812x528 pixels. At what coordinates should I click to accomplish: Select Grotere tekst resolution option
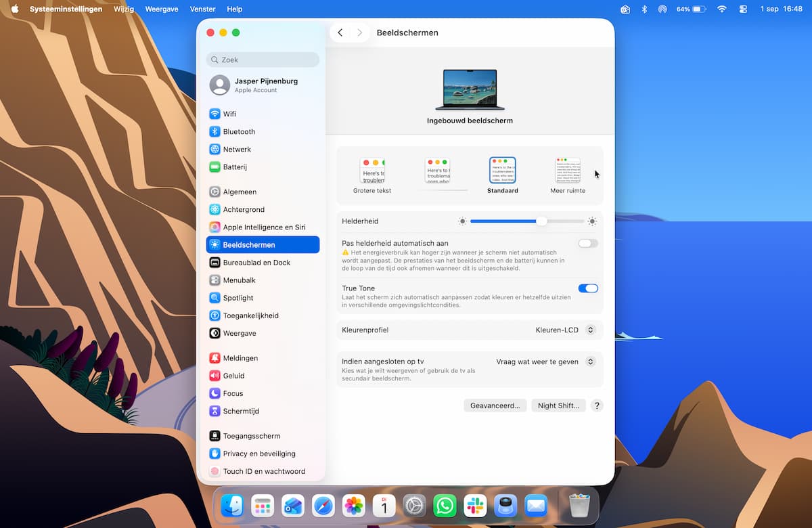click(x=372, y=175)
